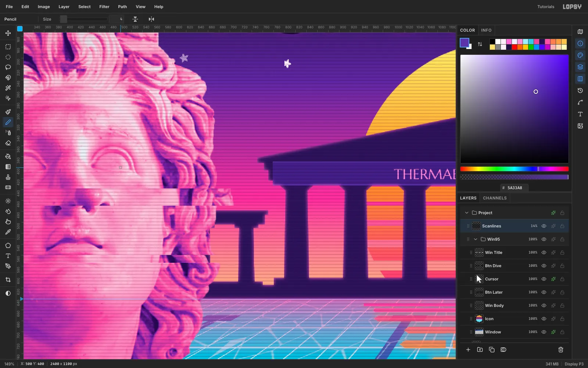This screenshot has width=588, height=368.
Task: Collapse the Project group
Action: tap(467, 213)
